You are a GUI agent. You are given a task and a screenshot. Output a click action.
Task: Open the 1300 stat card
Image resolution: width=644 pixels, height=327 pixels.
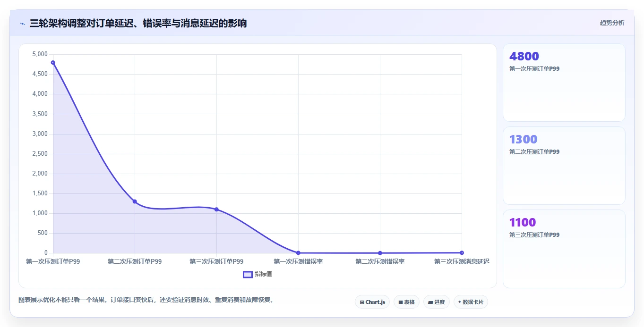564,166
